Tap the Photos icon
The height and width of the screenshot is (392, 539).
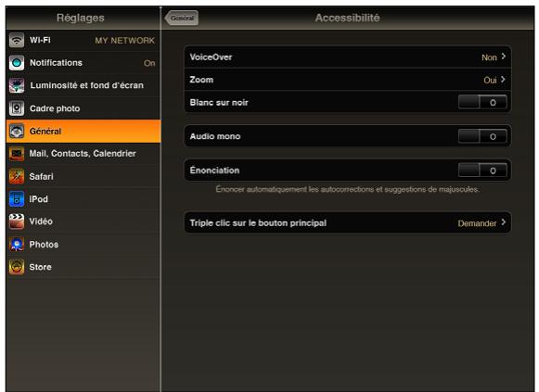pyautogui.click(x=17, y=245)
